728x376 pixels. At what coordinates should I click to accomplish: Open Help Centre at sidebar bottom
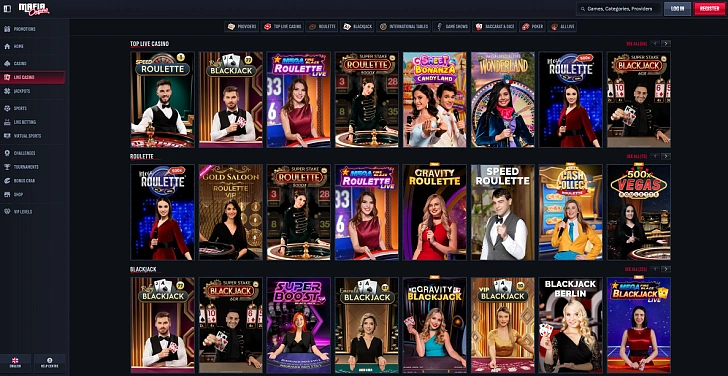pyautogui.click(x=50, y=363)
